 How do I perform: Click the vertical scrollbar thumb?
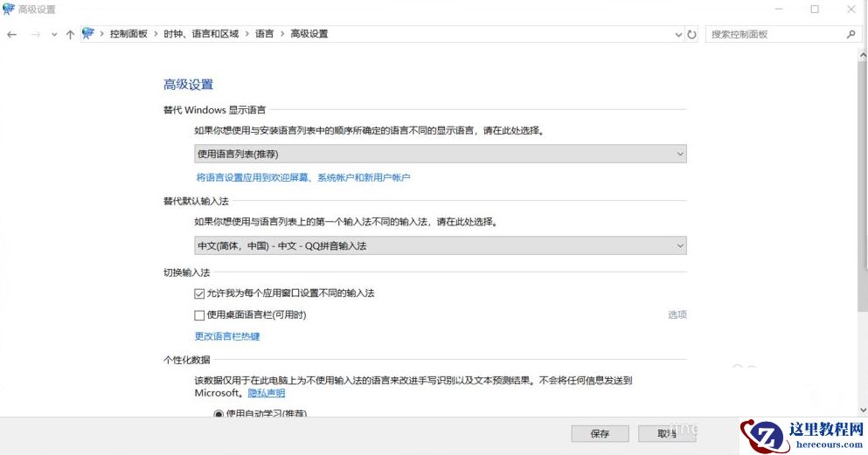pyautogui.click(x=863, y=186)
